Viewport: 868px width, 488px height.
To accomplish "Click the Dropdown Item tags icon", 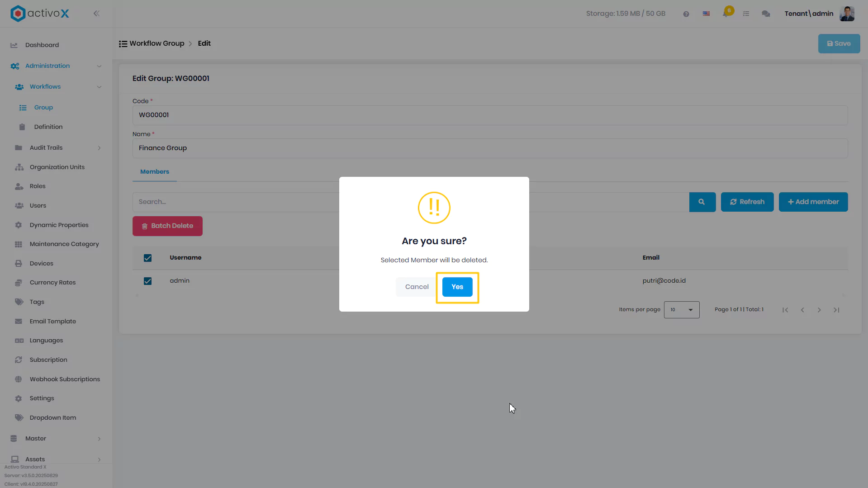I will 19,418.
